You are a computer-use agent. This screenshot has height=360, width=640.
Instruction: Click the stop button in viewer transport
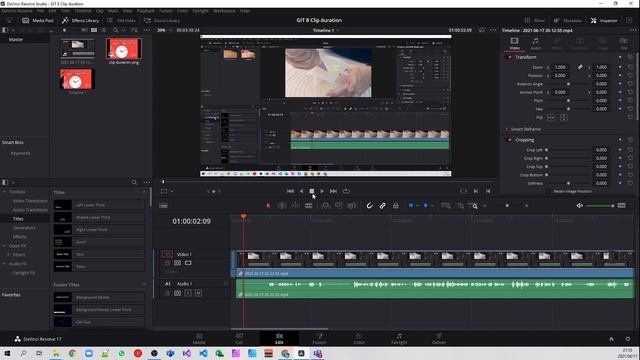[x=311, y=191]
